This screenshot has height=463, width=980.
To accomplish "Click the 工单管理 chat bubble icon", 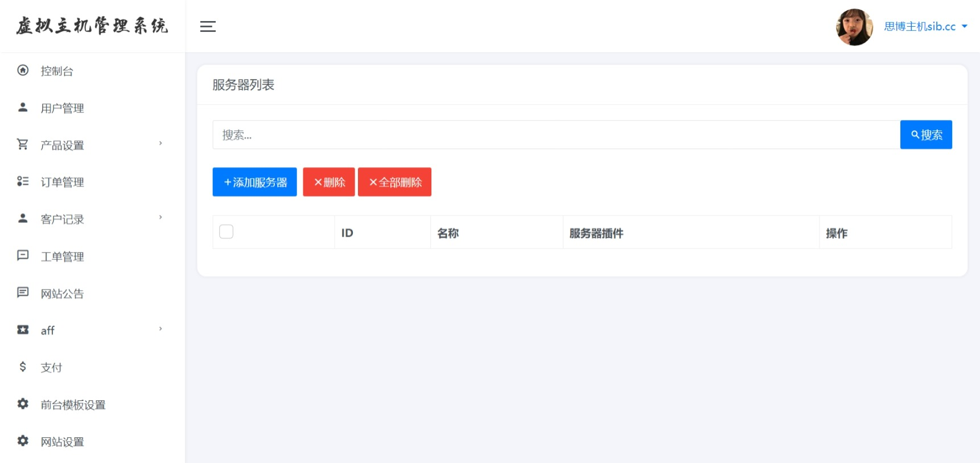I will (x=23, y=256).
